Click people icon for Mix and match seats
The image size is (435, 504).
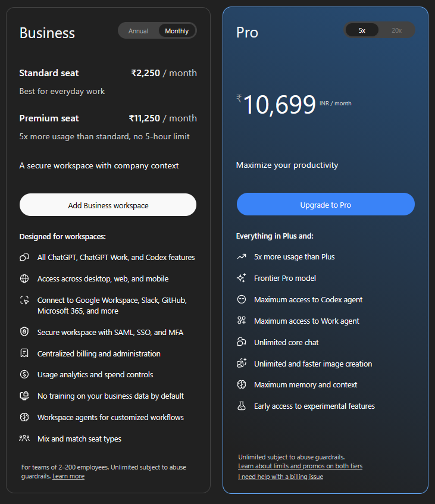point(24,438)
